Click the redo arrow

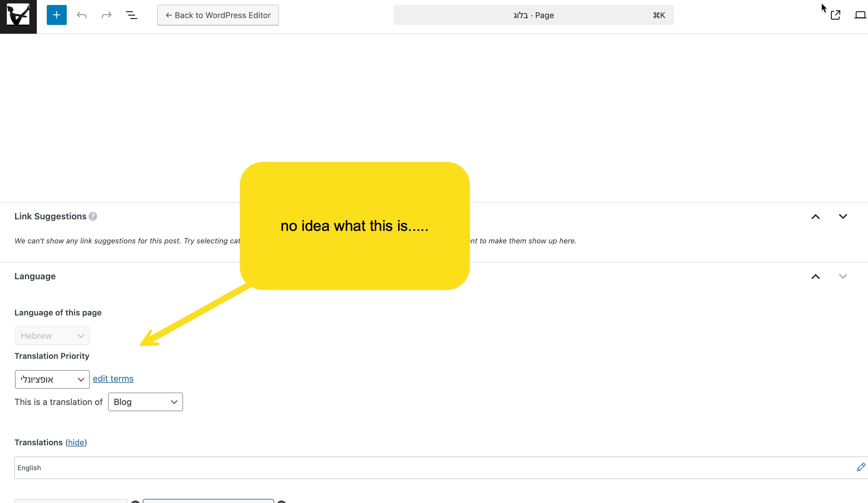pyautogui.click(x=106, y=15)
